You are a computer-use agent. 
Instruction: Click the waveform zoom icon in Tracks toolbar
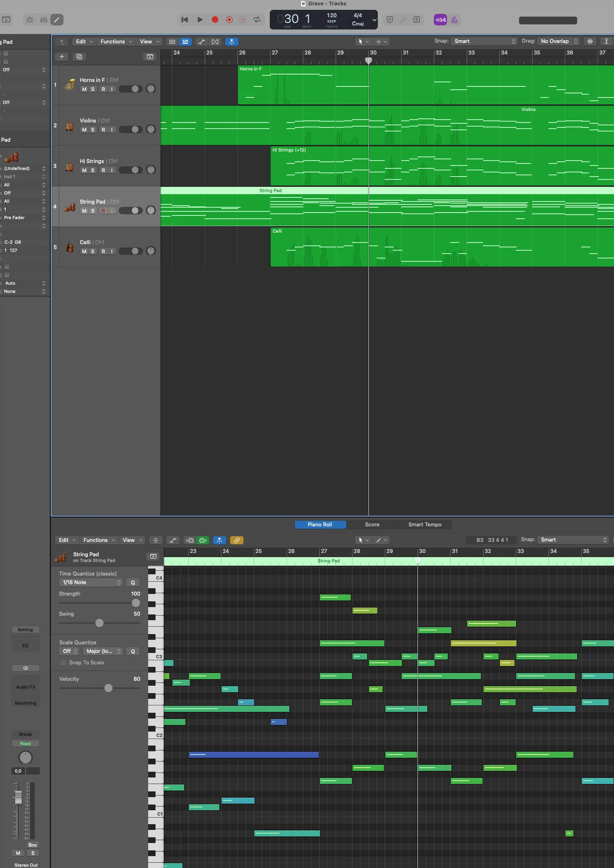click(x=590, y=41)
